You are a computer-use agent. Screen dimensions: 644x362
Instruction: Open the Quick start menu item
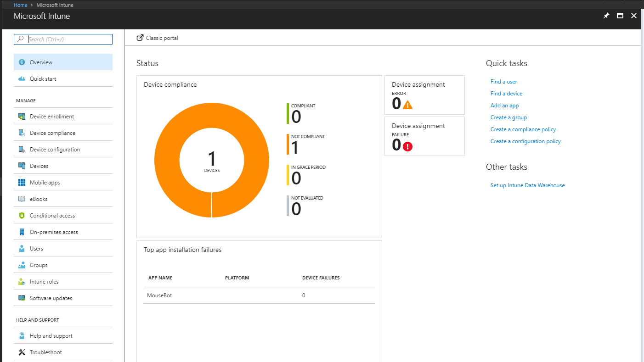63,78
